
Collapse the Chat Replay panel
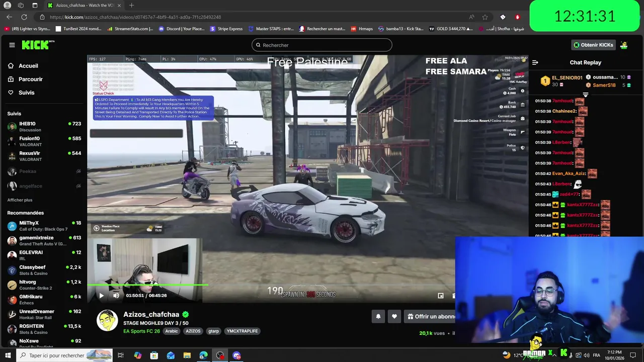[x=535, y=62]
